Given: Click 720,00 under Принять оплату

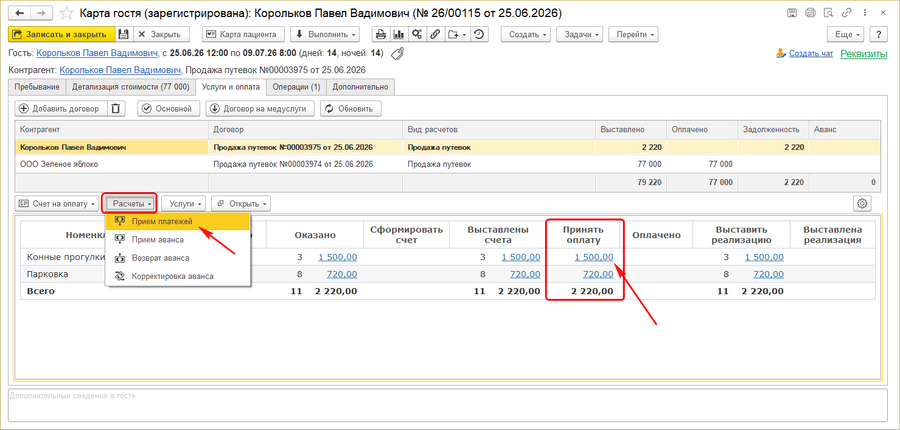Looking at the screenshot, I should (x=598, y=274).
